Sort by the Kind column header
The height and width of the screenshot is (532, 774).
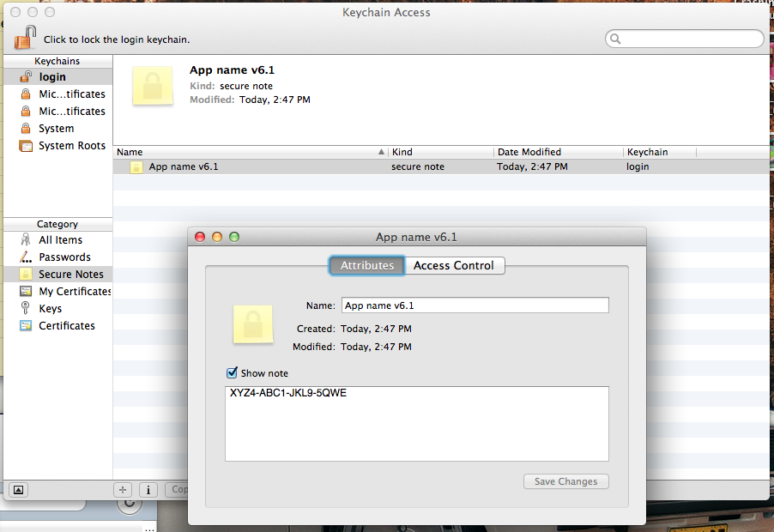click(x=441, y=152)
